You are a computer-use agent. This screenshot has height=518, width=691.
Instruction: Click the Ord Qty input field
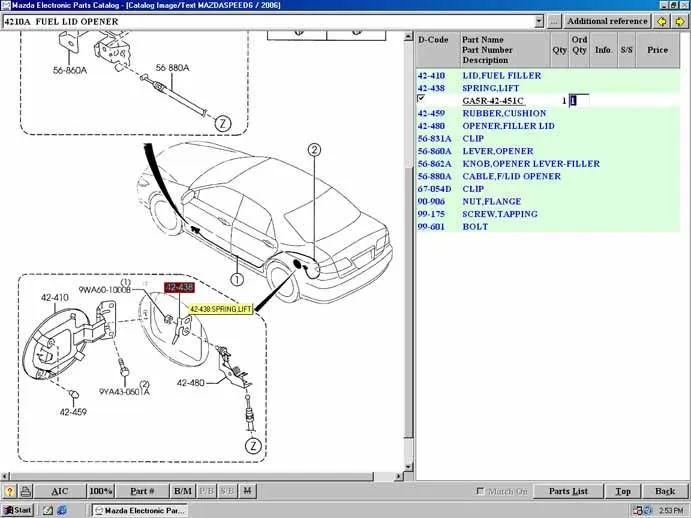point(580,101)
